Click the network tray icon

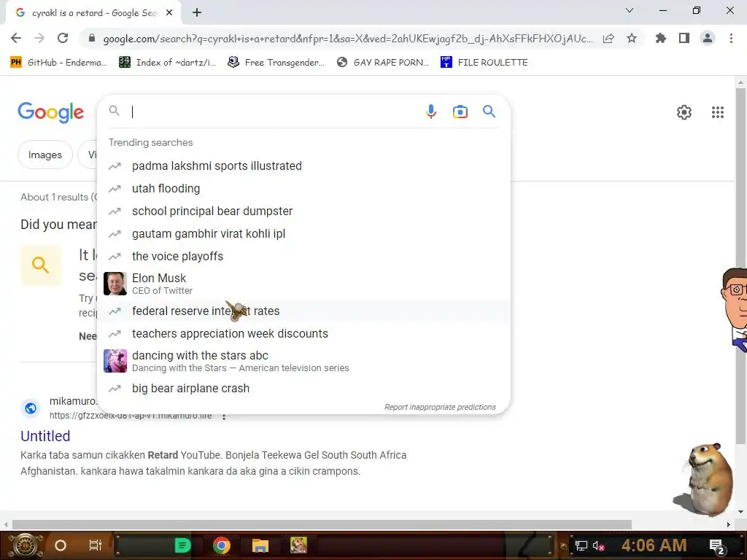(x=581, y=545)
